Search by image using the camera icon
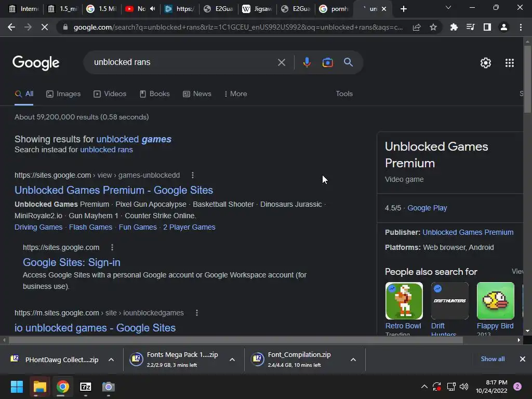The image size is (532, 399). [327, 62]
